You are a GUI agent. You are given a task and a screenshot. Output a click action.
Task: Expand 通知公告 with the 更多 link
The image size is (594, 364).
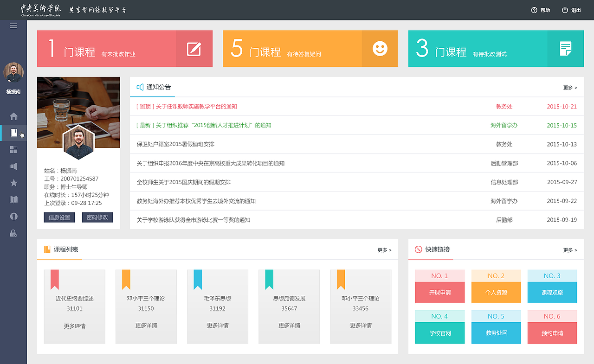click(x=569, y=88)
